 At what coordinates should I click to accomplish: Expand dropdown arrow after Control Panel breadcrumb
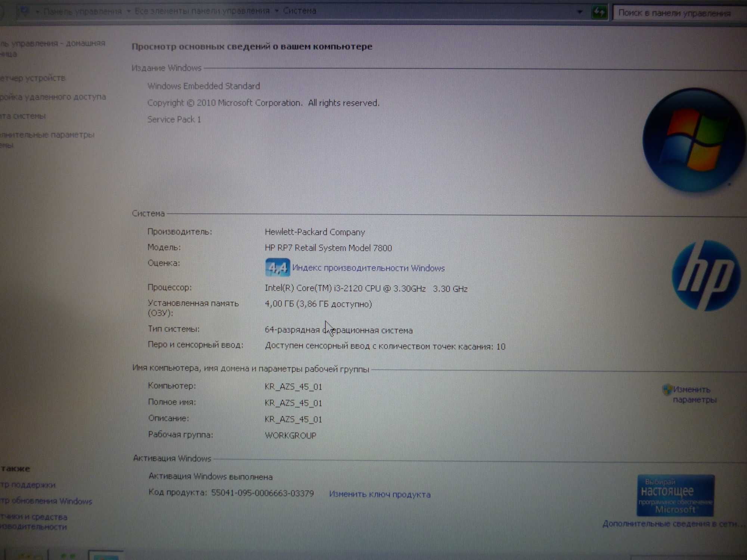[128, 12]
